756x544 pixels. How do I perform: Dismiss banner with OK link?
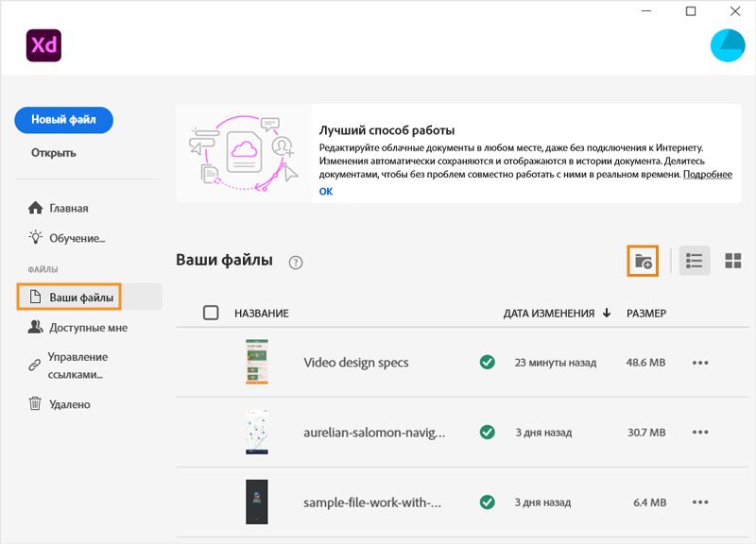[326, 191]
